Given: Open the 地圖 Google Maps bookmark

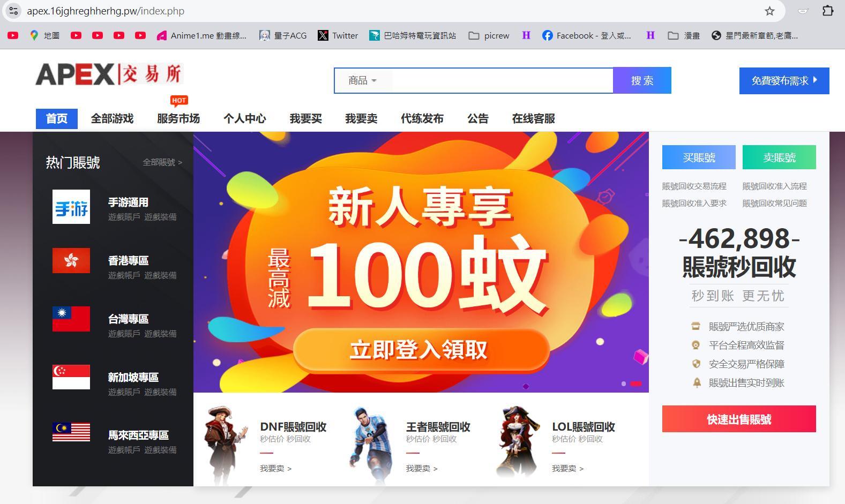Looking at the screenshot, I should (44, 35).
